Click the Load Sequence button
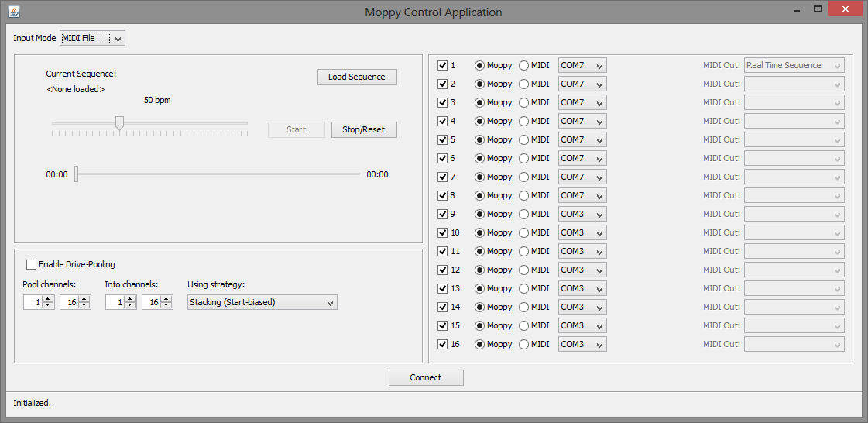This screenshot has height=423, width=868. 357,77
